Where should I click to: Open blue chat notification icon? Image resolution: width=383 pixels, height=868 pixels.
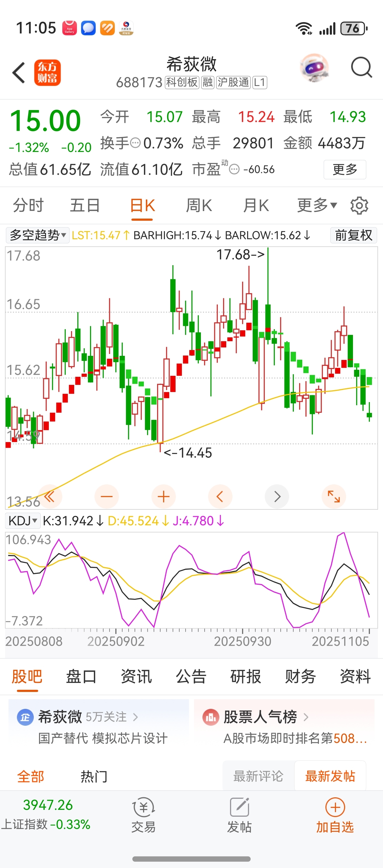click(88, 28)
